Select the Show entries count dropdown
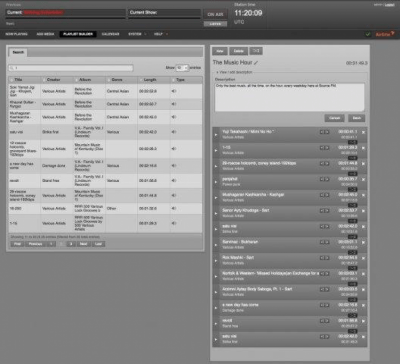 (182, 68)
